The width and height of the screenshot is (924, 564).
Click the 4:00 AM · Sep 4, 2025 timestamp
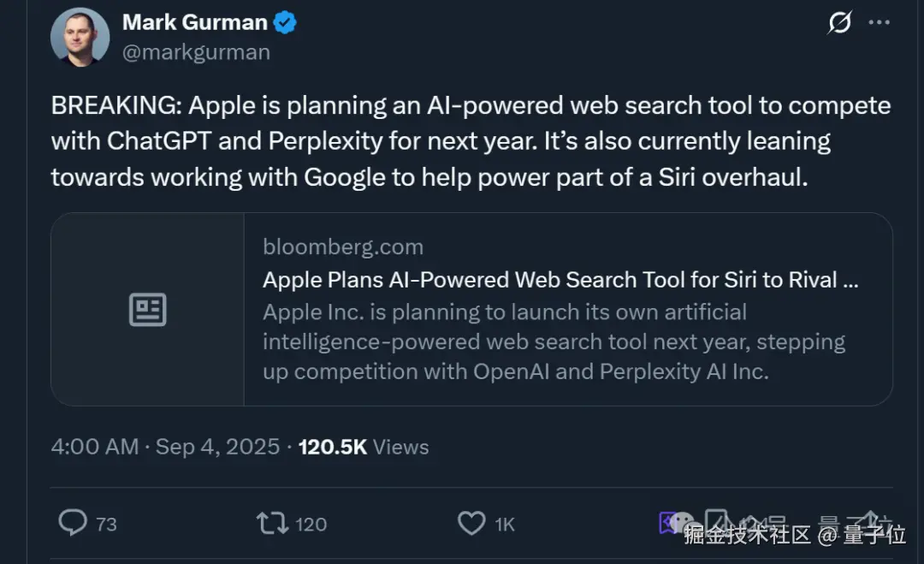165,447
